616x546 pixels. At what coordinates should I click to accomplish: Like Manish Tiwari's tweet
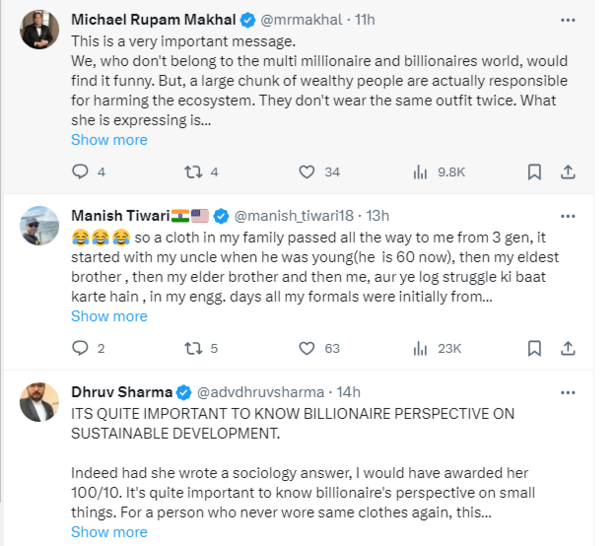click(x=306, y=348)
